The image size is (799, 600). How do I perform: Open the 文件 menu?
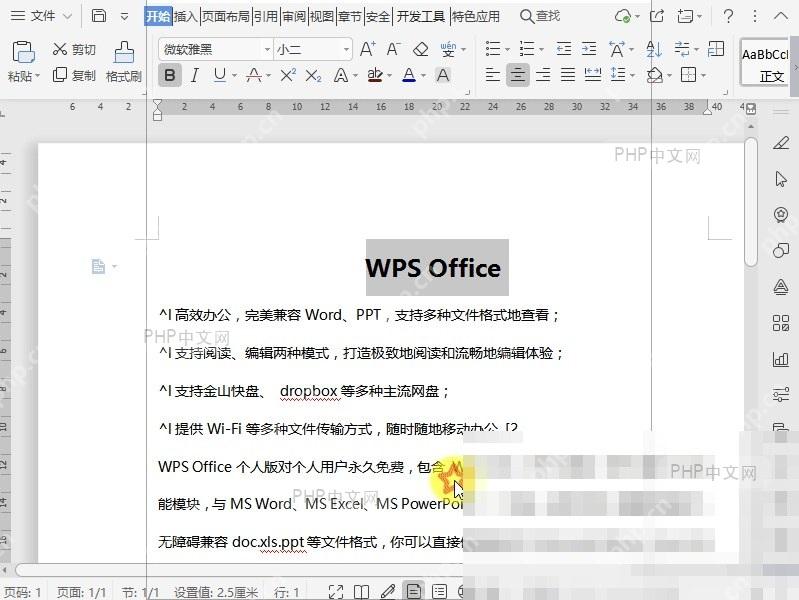point(34,16)
